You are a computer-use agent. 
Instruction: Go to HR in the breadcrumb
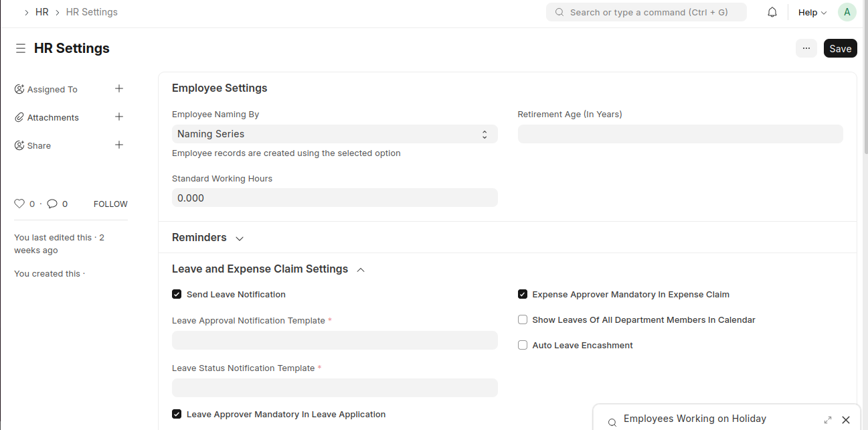click(x=42, y=12)
